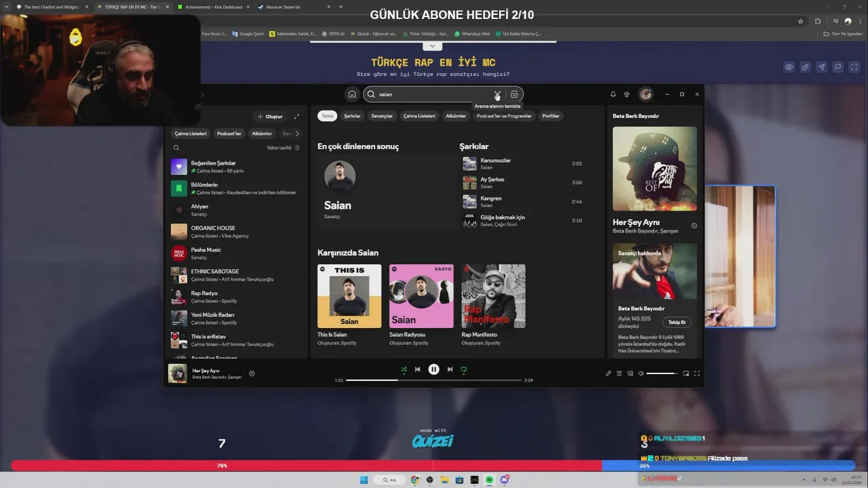Open Rap Manifesto playlist card
Screen dimensions: 868x488
493,306
